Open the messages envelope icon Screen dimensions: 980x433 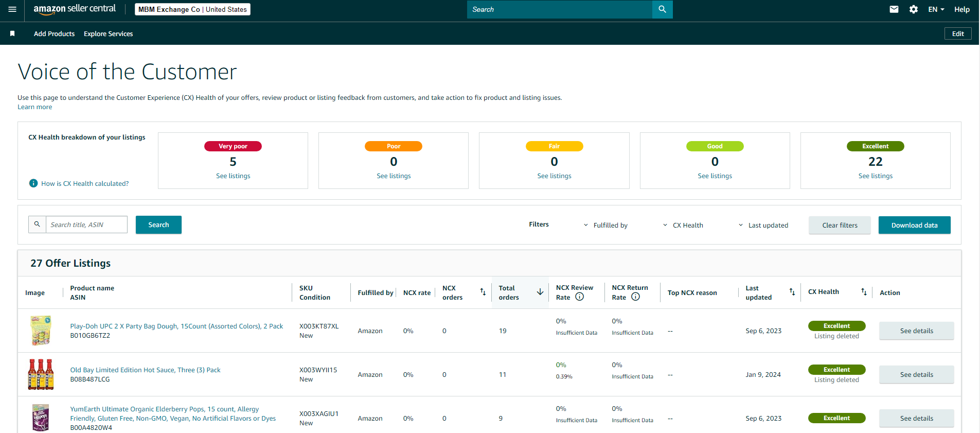coord(894,9)
